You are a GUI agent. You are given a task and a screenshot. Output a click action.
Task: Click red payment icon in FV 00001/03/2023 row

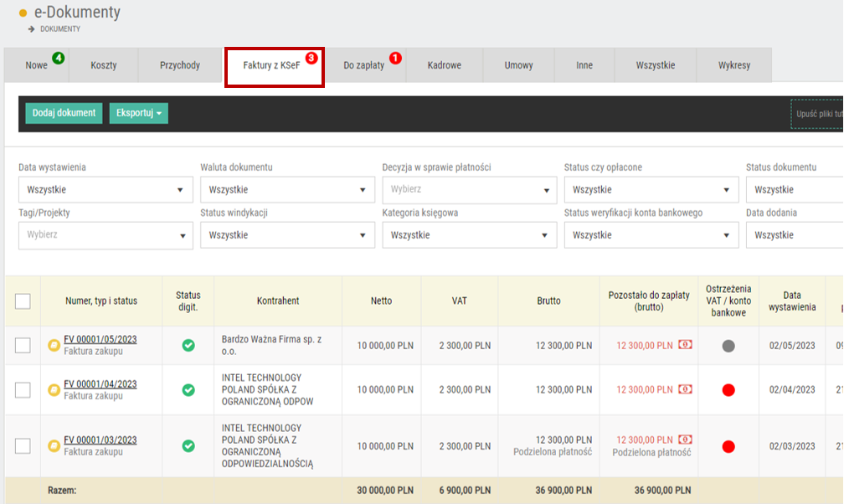click(x=685, y=440)
